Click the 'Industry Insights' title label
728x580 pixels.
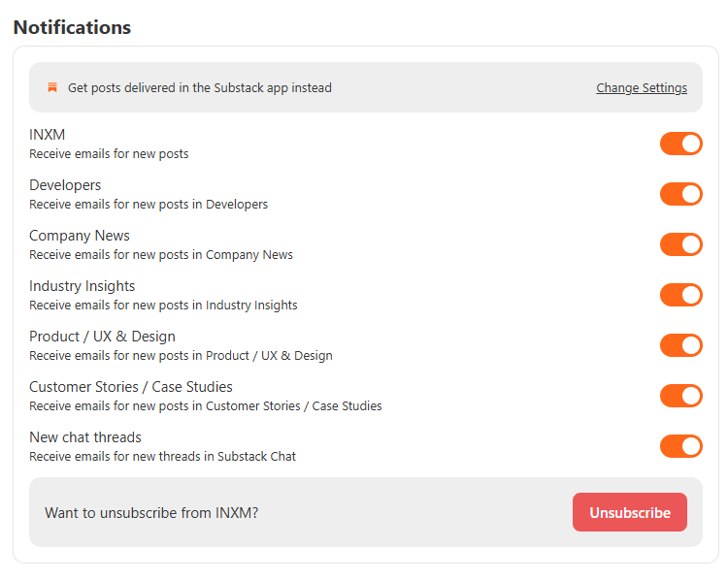click(83, 286)
